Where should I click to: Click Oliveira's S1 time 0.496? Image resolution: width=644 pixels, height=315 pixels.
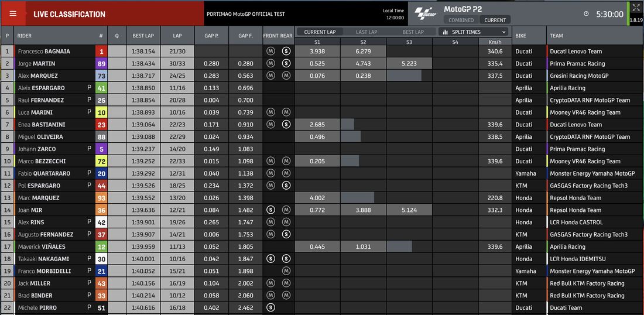tap(317, 137)
